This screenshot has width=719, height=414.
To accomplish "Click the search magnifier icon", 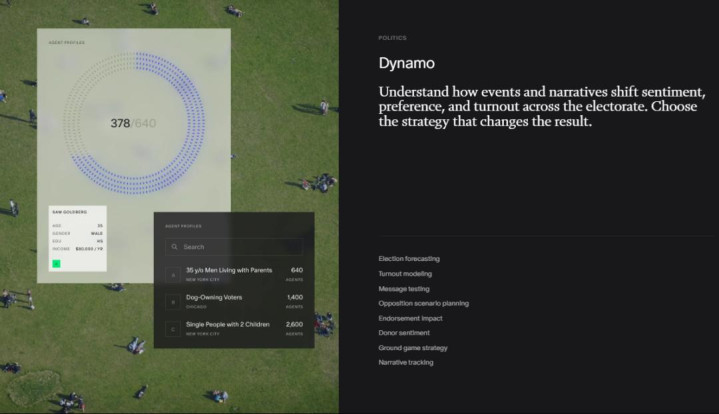I will [x=173, y=246].
